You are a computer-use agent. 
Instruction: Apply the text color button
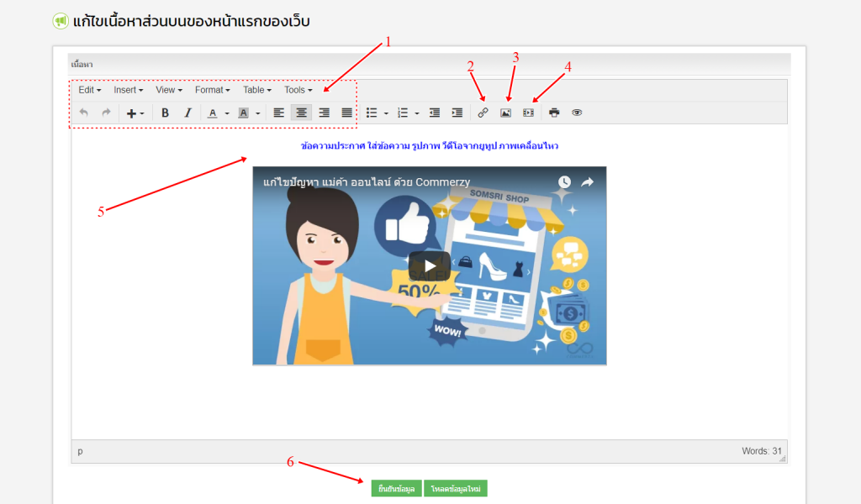tap(213, 113)
